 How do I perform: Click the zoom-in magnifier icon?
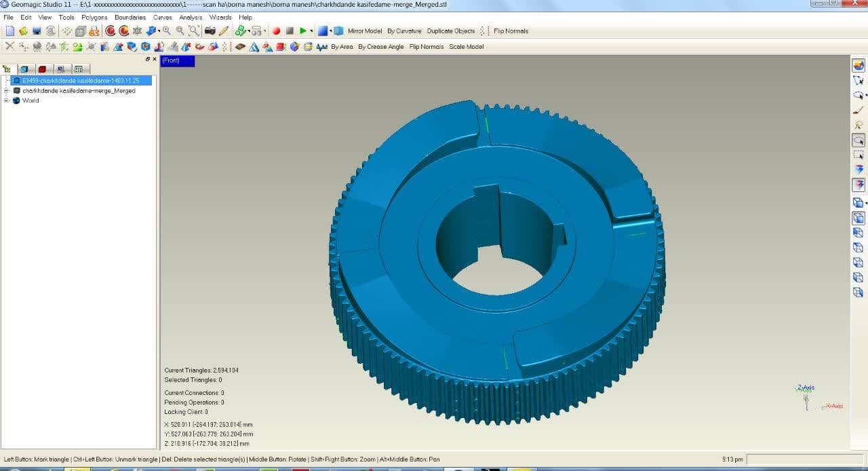(167, 31)
